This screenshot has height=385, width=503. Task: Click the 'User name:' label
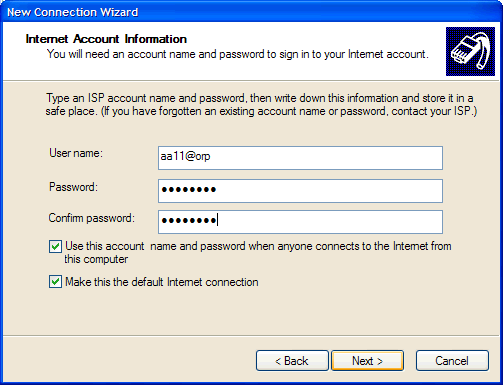point(76,153)
